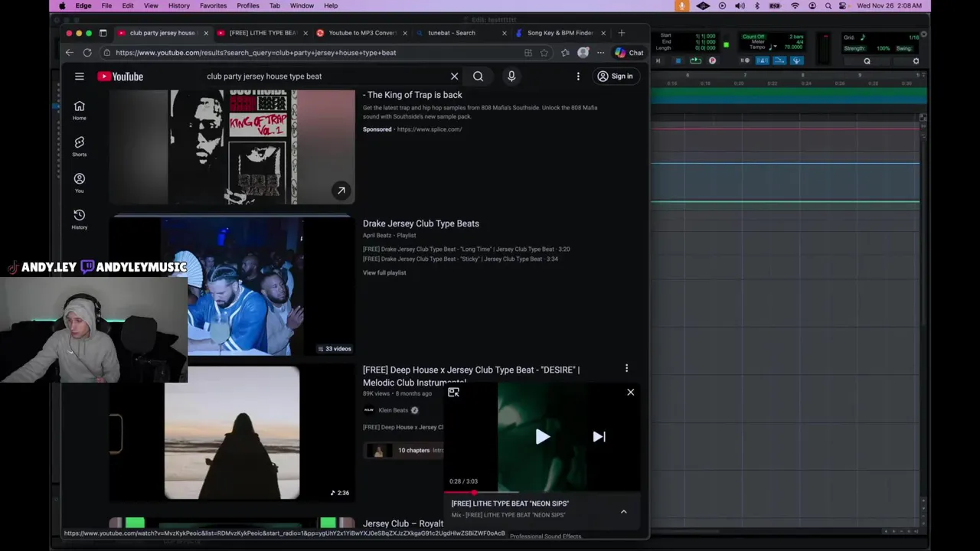Image resolution: width=980 pixels, height=551 pixels.
Task: Open the You page in sidebar
Action: [x=80, y=182]
